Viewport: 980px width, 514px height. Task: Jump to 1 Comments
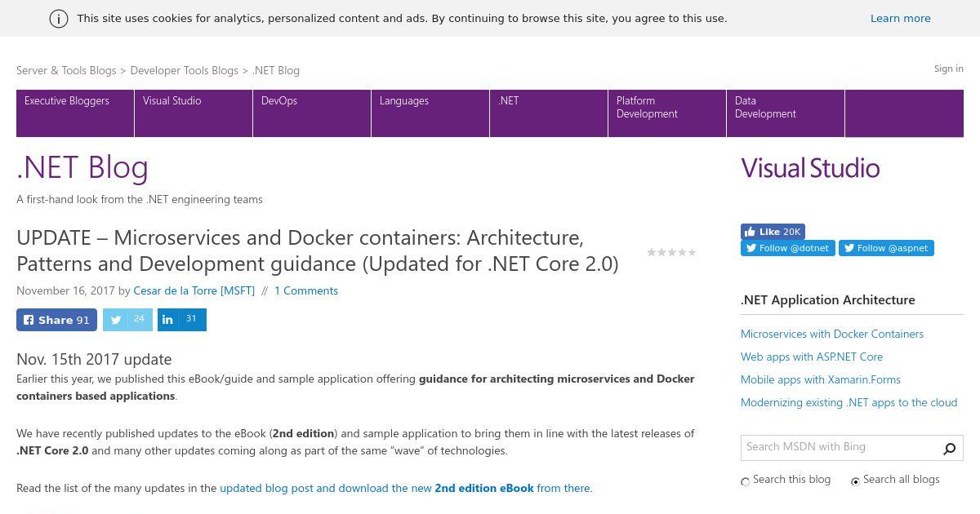tap(306, 290)
